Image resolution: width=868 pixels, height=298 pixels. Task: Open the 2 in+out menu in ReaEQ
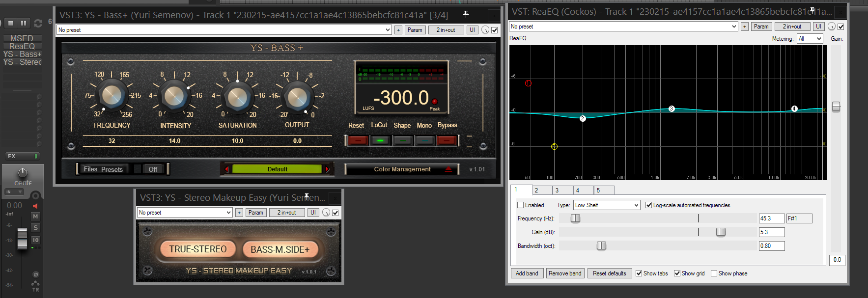[792, 27]
